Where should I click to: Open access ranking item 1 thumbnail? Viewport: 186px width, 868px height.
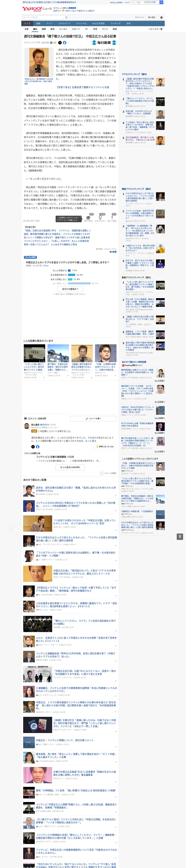click(160, 82)
